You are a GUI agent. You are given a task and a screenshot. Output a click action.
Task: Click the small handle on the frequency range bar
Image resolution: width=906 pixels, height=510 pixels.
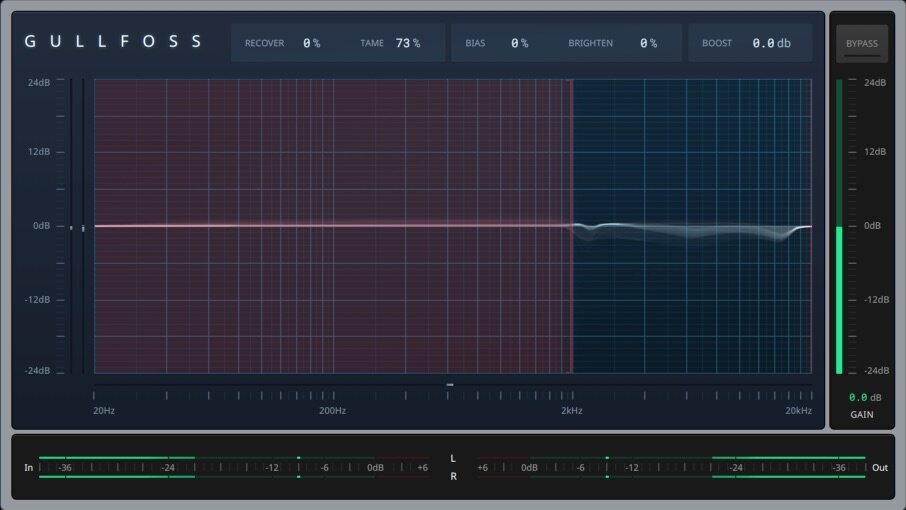tap(450, 385)
